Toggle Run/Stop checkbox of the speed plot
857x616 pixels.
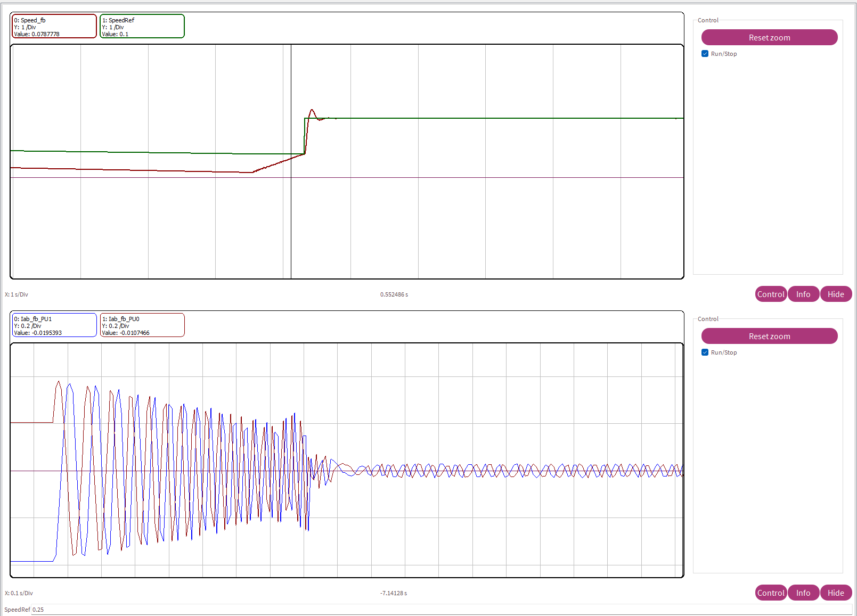tap(705, 54)
